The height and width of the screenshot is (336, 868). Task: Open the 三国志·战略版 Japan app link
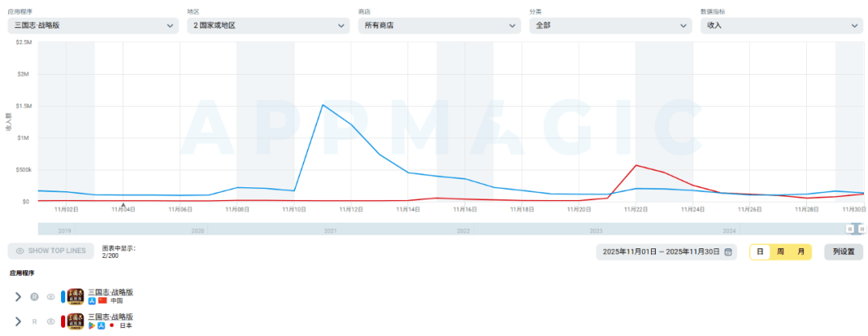pyautogui.click(x=110, y=317)
